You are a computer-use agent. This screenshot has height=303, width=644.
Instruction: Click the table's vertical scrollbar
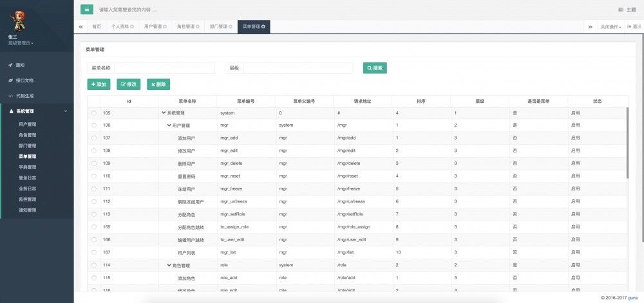tap(627, 143)
